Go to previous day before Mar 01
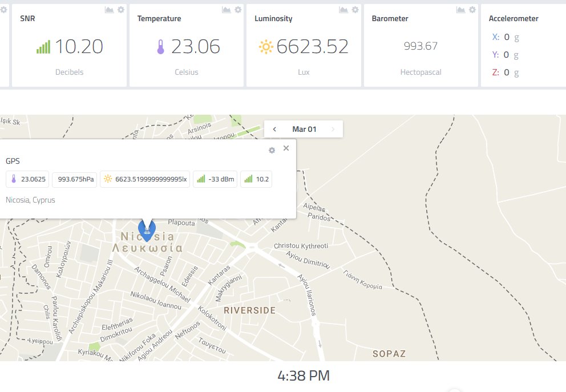 pos(274,129)
